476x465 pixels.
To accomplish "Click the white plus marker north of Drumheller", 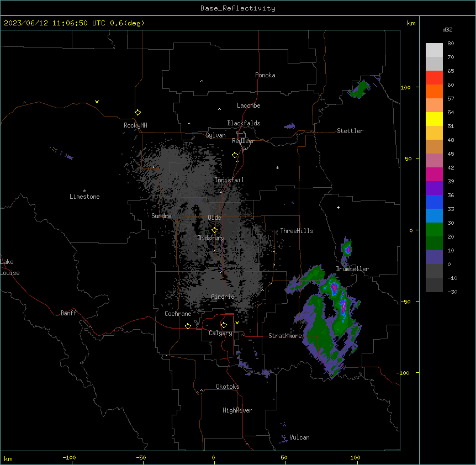I will pos(338,207).
